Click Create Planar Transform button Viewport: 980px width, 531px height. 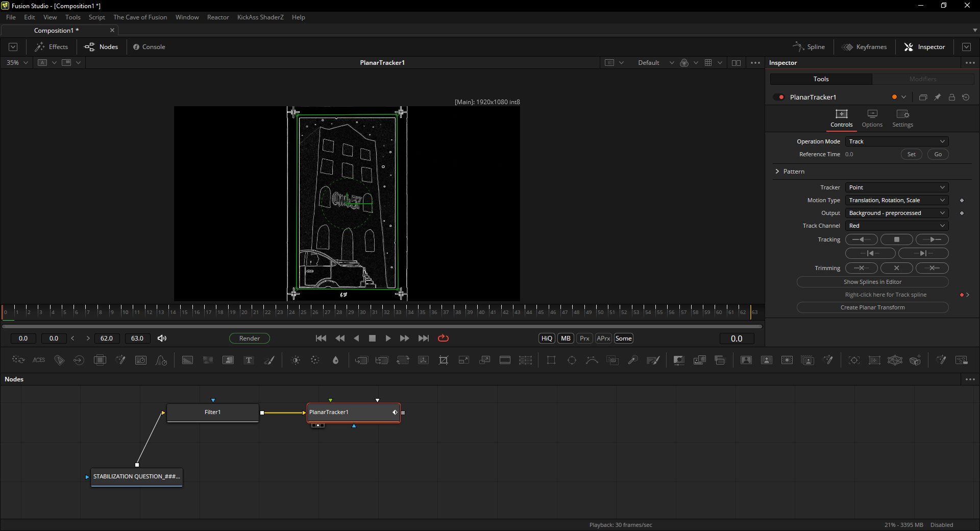click(x=872, y=307)
